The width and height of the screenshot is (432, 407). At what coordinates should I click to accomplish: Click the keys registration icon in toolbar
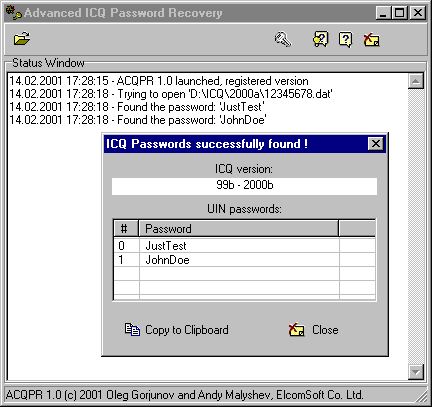click(283, 39)
